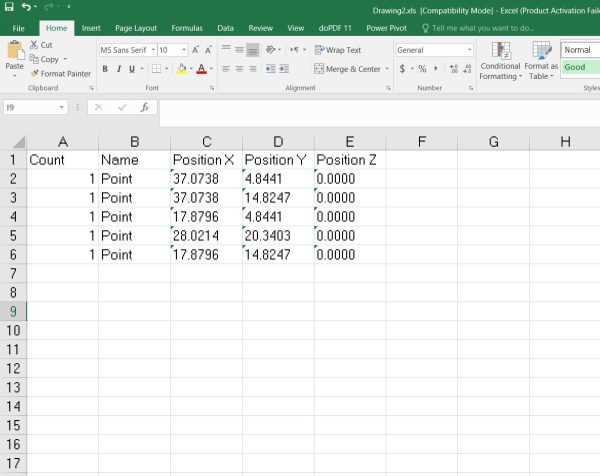Click the Insert Function fx icon
This screenshot has height=476, width=600.
pyautogui.click(x=144, y=107)
